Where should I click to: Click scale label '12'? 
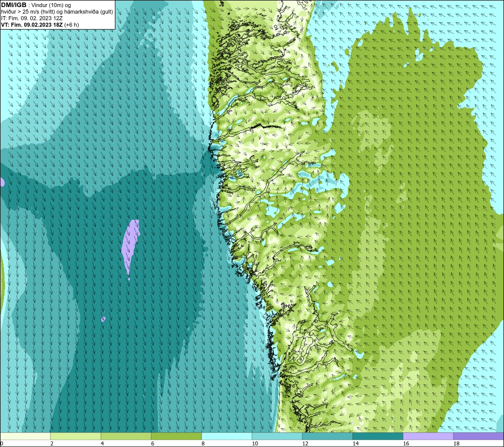point(305,443)
